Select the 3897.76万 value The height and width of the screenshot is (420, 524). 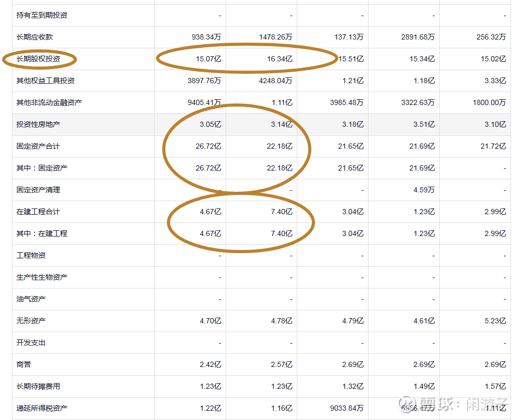click(204, 81)
